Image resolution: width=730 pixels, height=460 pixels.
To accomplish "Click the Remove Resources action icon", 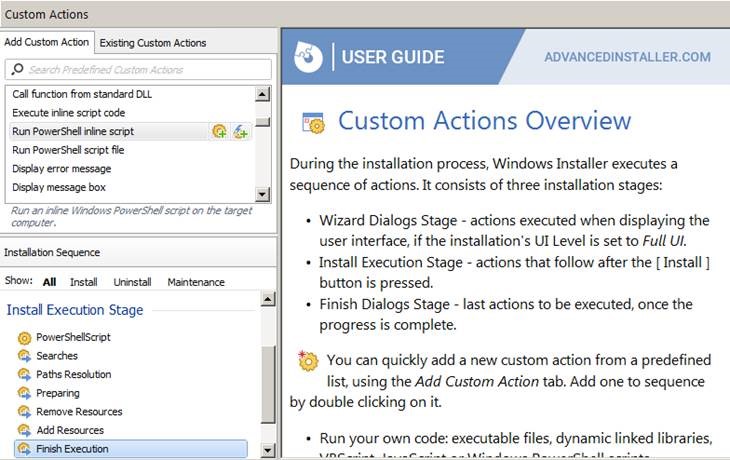I will click(x=25, y=412).
